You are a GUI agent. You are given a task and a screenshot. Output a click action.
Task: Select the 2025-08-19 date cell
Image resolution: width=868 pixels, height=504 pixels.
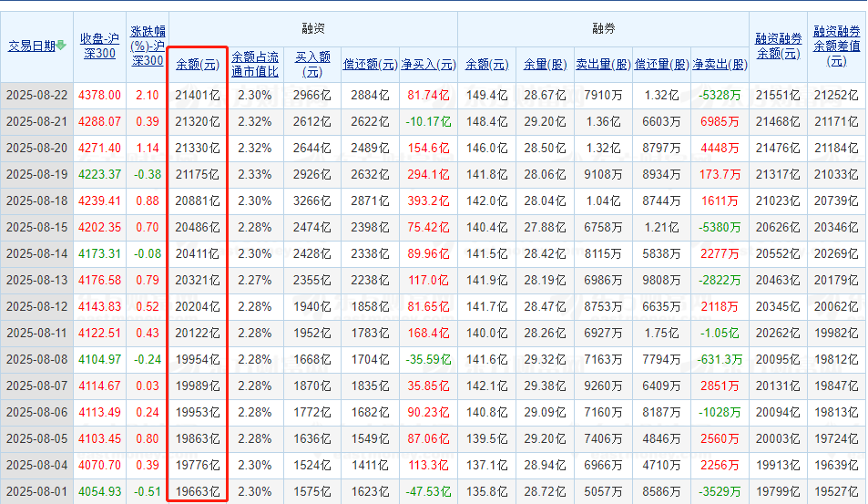point(36,174)
